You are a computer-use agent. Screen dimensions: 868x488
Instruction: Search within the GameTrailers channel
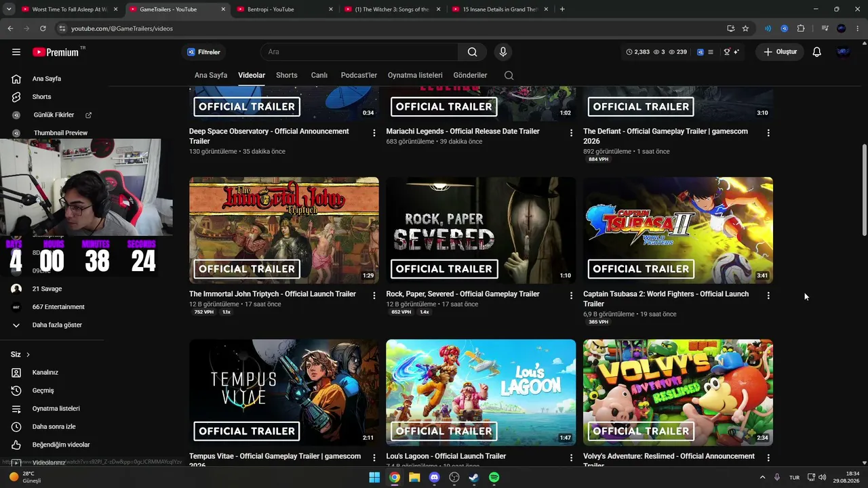click(509, 75)
